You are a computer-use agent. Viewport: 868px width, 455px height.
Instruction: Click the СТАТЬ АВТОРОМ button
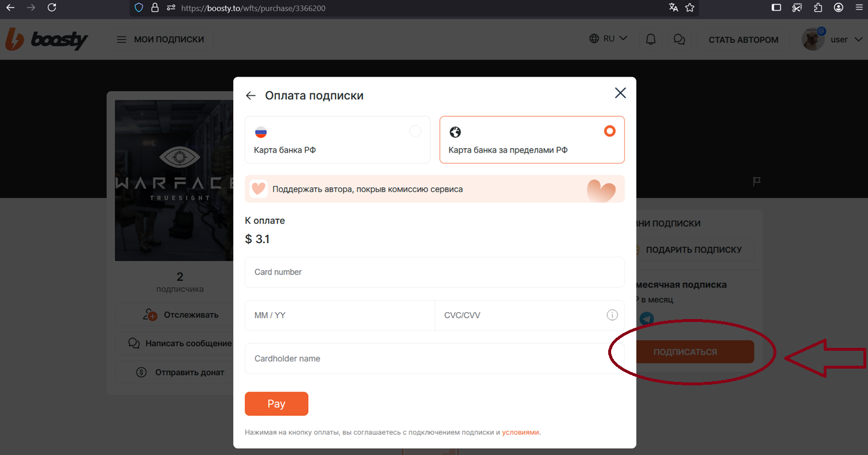click(743, 39)
